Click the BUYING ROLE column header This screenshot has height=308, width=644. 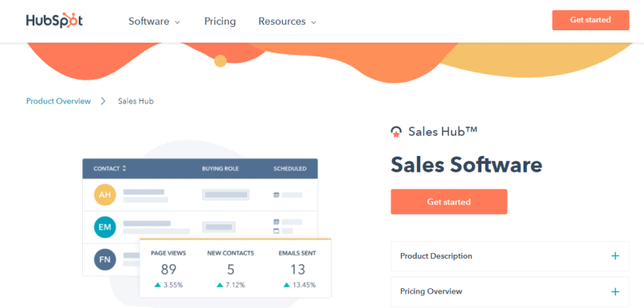(220, 169)
